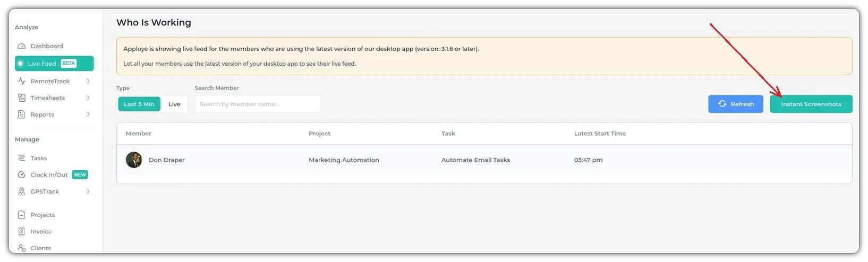Viewport: 868px width, 262px height.
Task: Click the Clock In/Out icon
Action: coord(22,175)
